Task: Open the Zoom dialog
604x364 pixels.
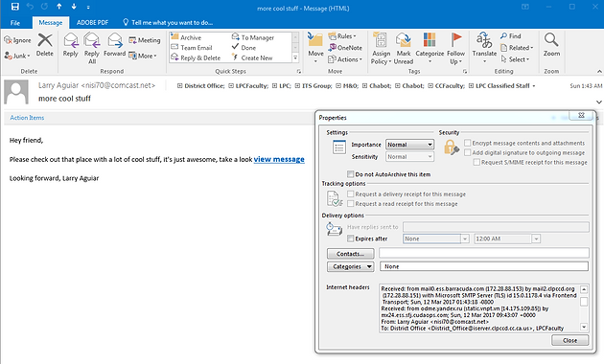Action: (551, 45)
